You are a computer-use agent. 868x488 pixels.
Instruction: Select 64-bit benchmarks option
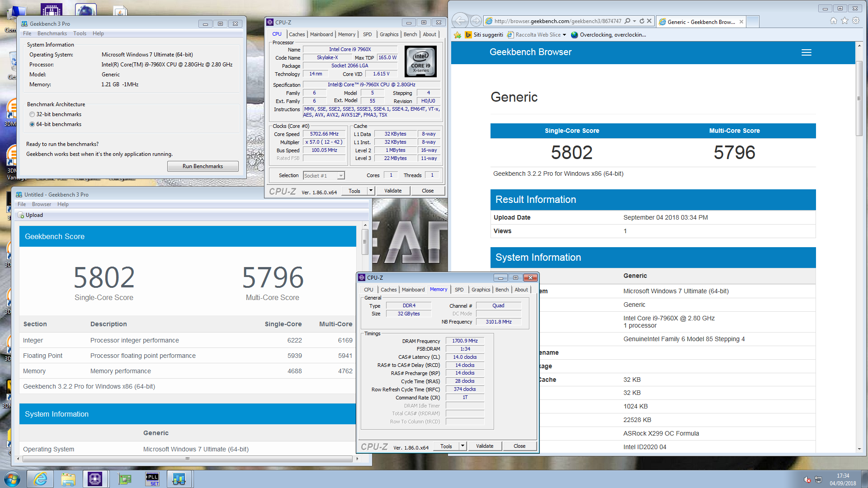point(32,124)
